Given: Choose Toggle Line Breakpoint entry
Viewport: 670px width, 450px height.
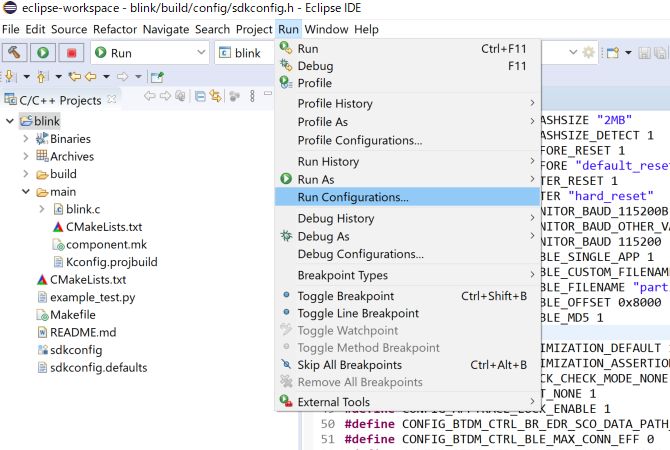Looking at the screenshot, I should (408, 313).
